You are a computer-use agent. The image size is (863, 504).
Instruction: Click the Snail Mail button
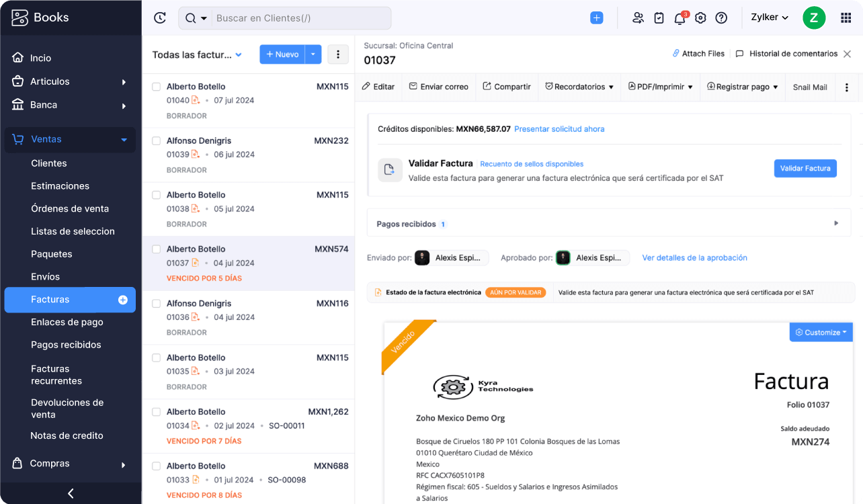tap(810, 87)
